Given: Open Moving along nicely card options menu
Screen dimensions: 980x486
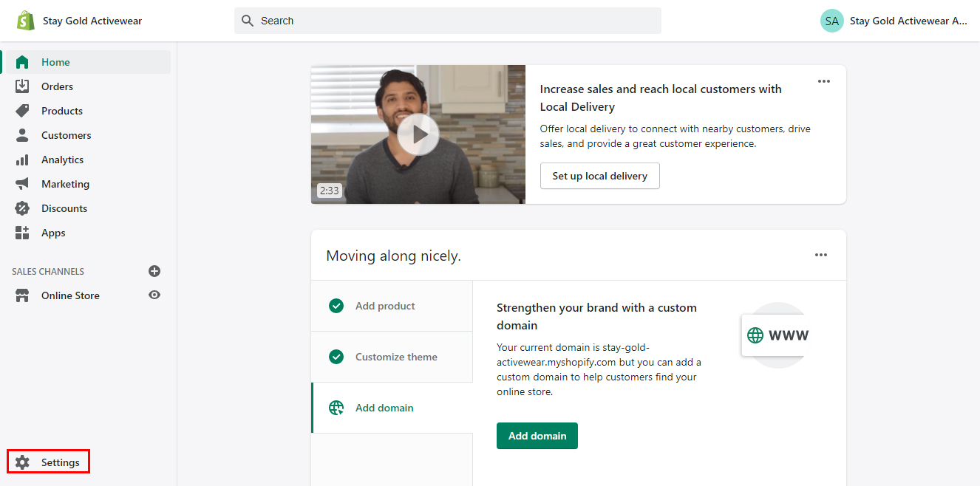Looking at the screenshot, I should 821,255.
